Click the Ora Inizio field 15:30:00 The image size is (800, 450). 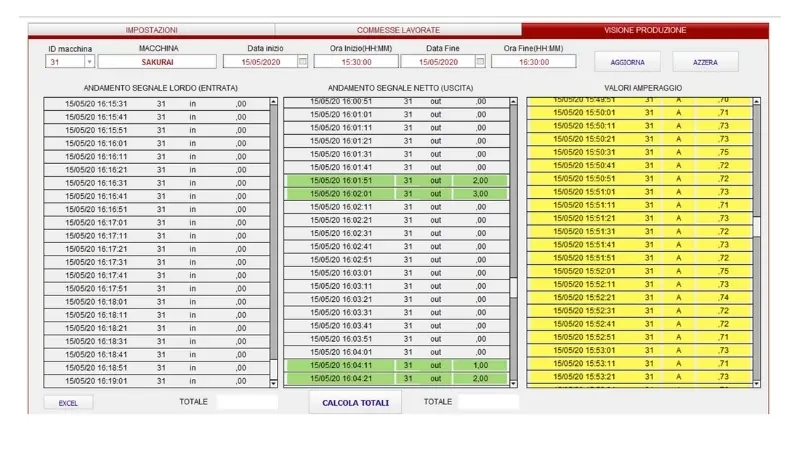[356, 62]
